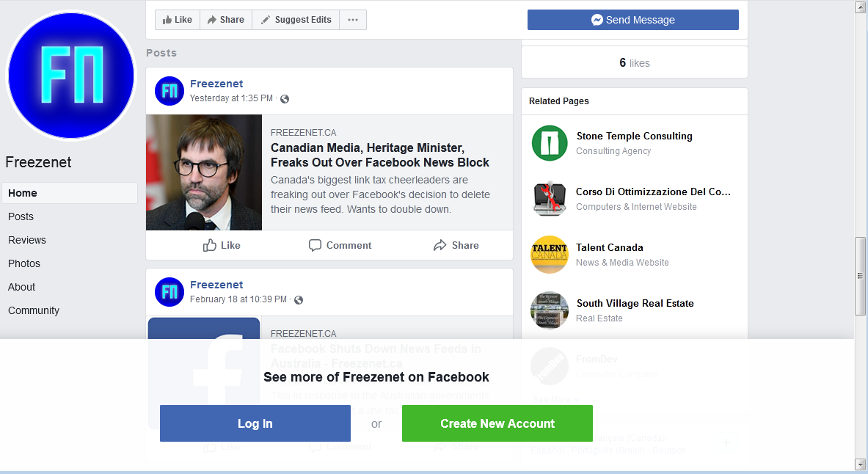868x474 pixels.
Task: Click the small FN avatar on first post
Action: click(x=169, y=91)
